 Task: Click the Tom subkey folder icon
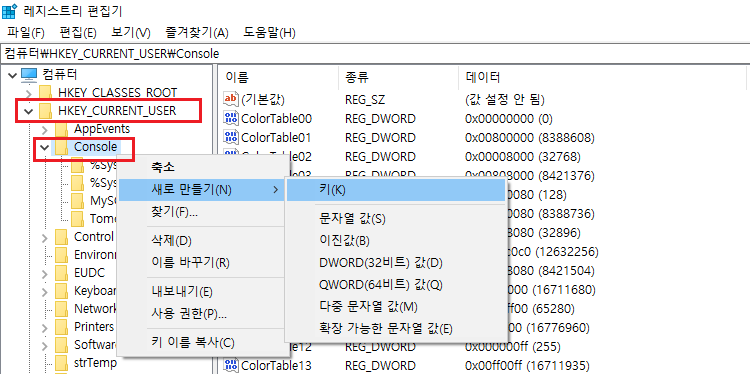point(78,219)
